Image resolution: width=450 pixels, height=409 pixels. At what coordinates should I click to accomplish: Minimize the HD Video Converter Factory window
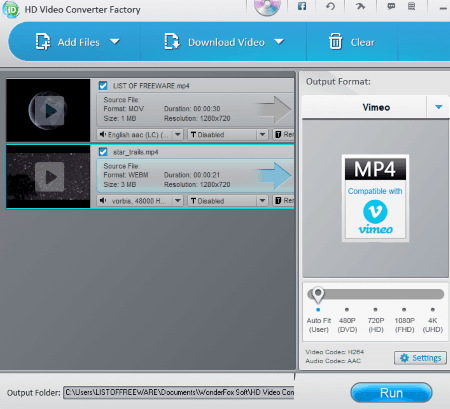(443, 8)
